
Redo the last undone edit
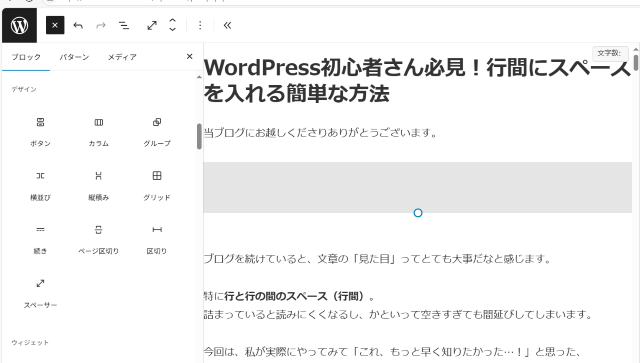(100, 25)
